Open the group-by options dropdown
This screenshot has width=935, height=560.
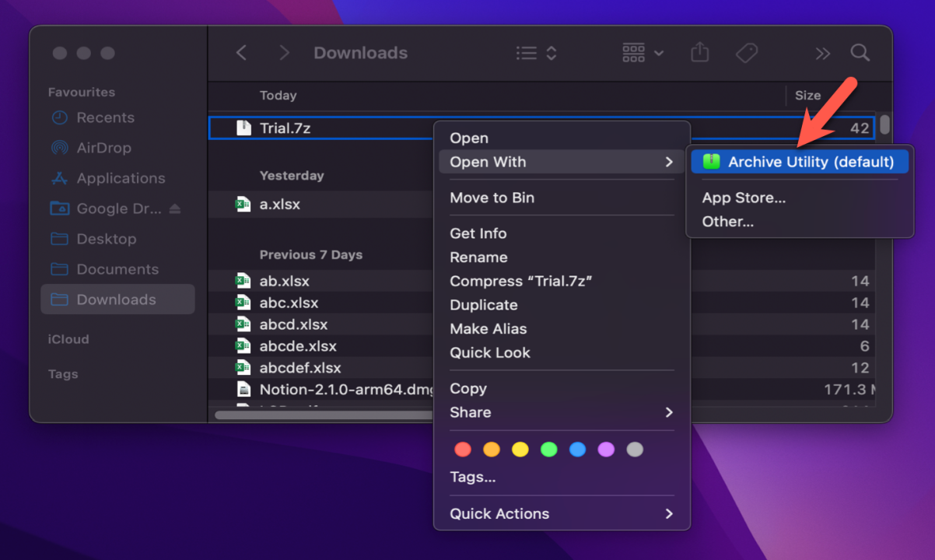[x=643, y=53]
